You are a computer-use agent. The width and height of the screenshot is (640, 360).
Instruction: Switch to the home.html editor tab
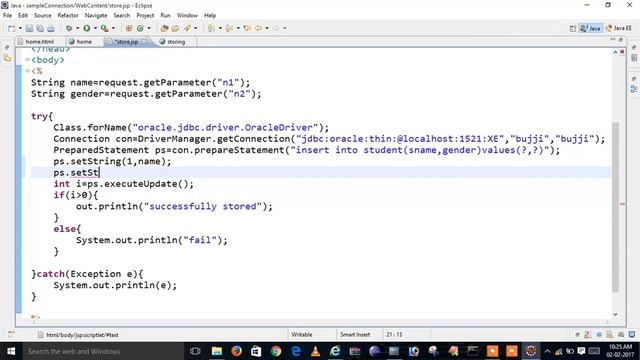(x=40, y=42)
